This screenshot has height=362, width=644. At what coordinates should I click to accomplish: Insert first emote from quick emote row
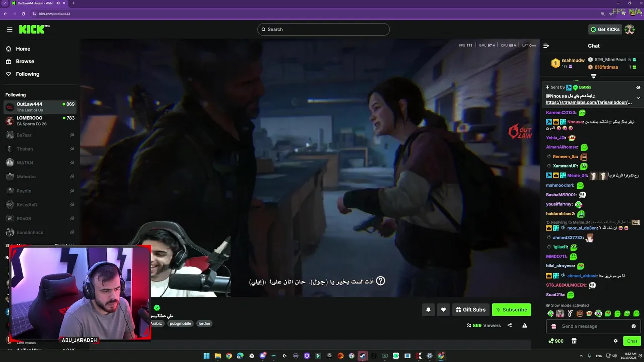[x=550, y=314]
